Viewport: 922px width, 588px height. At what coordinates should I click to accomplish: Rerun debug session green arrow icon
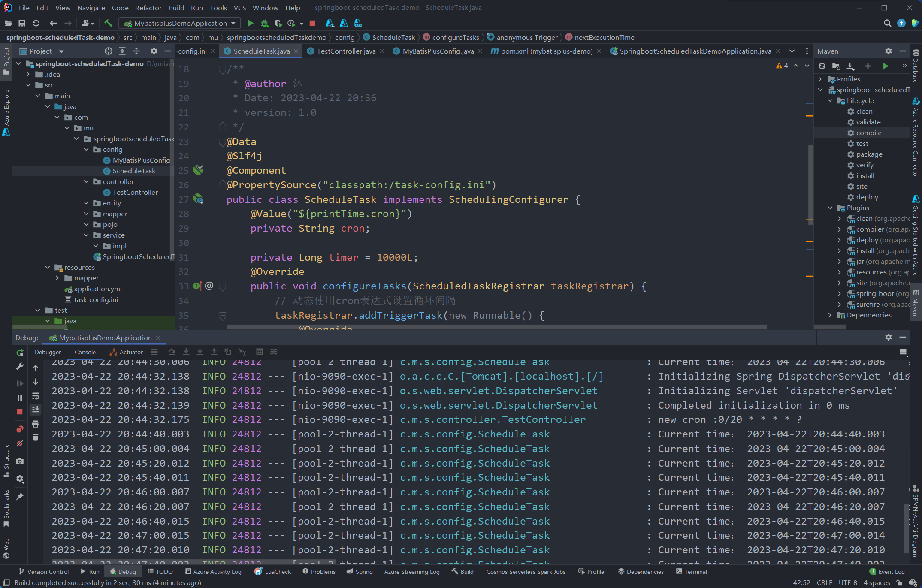[x=20, y=353]
